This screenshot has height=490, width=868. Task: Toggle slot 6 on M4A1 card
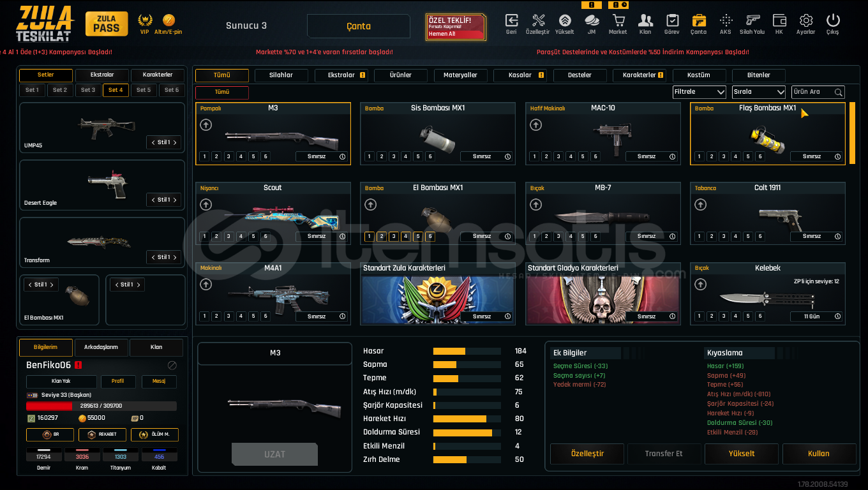click(266, 316)
